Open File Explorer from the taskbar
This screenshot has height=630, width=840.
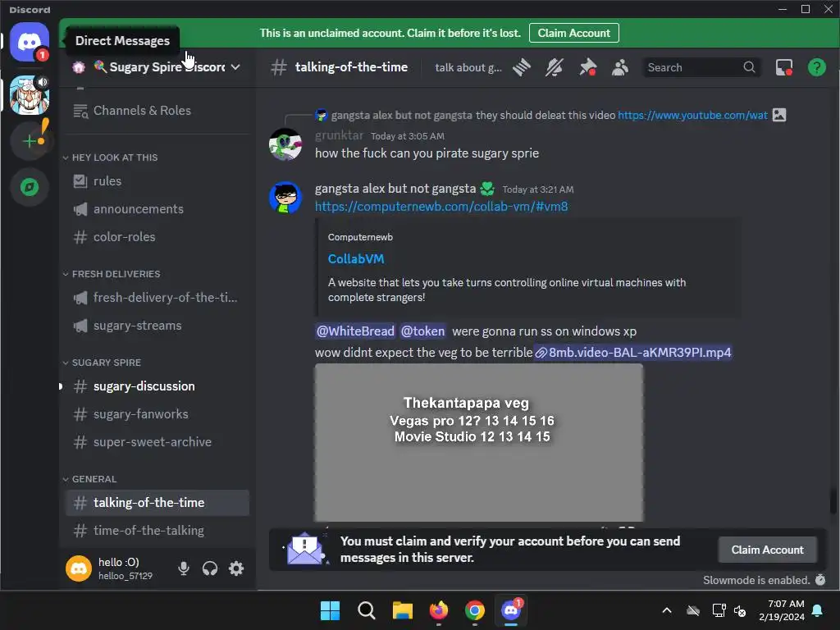[402, 610]
